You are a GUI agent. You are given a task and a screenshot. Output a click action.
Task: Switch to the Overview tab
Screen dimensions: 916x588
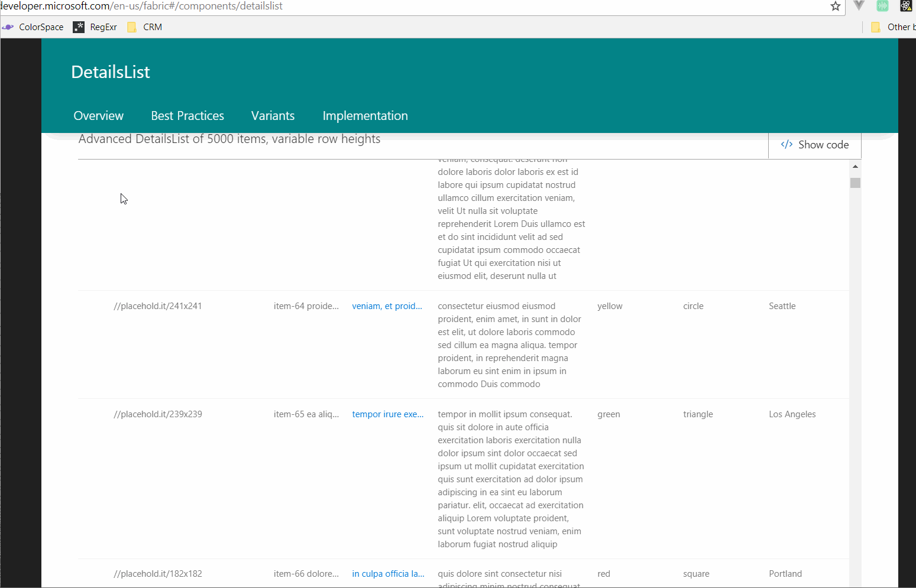click(98, 115)
